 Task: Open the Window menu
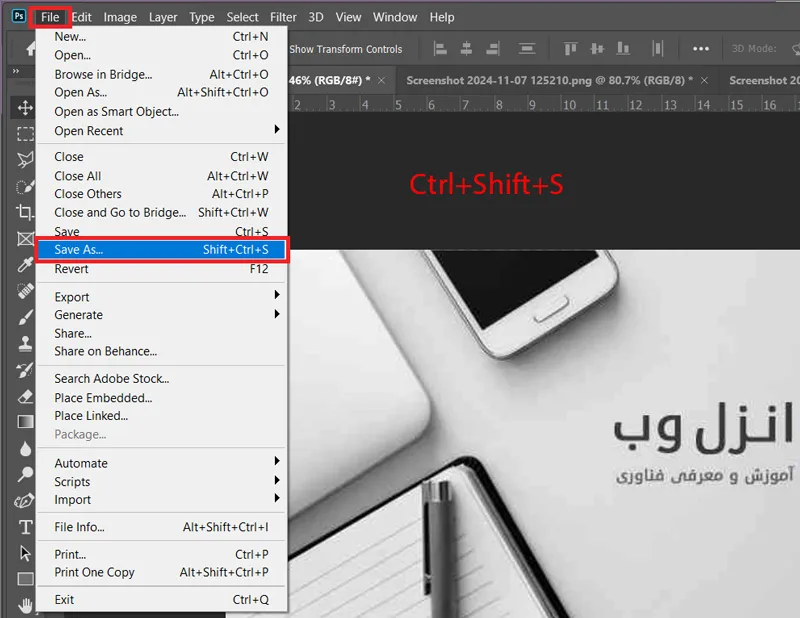pos(395,17)
